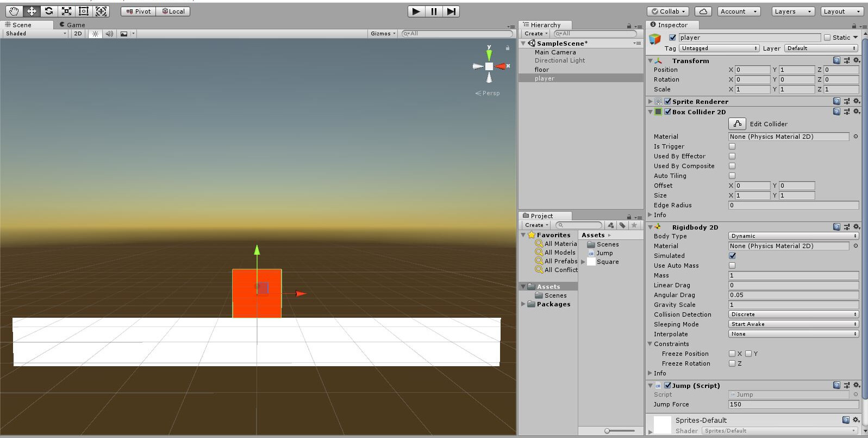Open Sleeping Mode dropdown
This screenshot has width=868, height=438.
tap(794, 324)
